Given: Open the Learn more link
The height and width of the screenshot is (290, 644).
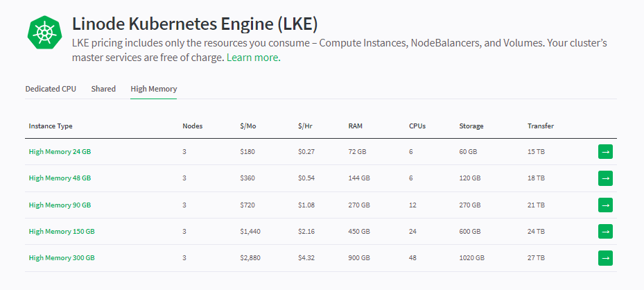Looking at the screenshot, I should (x=254, y=58).
